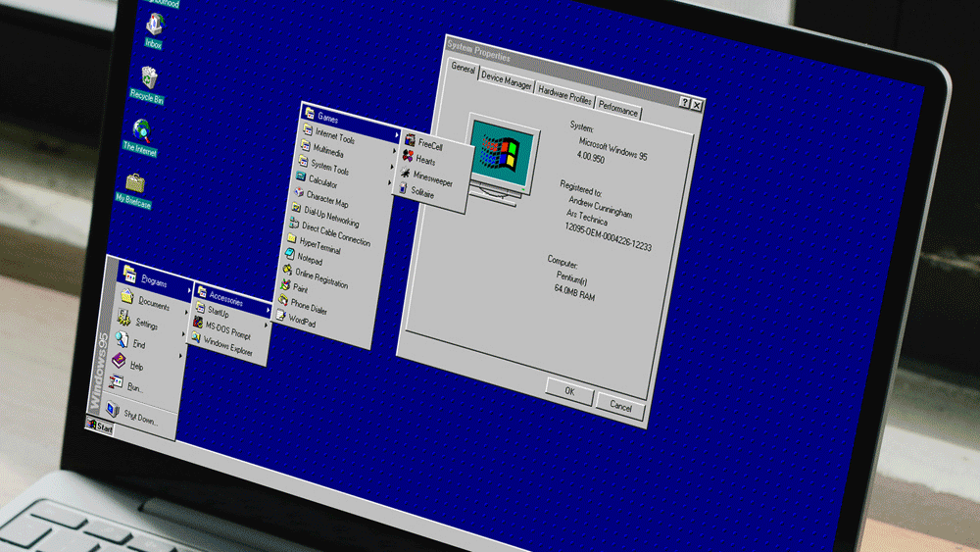Close the System Properties dialog

(x=697, y=105)
